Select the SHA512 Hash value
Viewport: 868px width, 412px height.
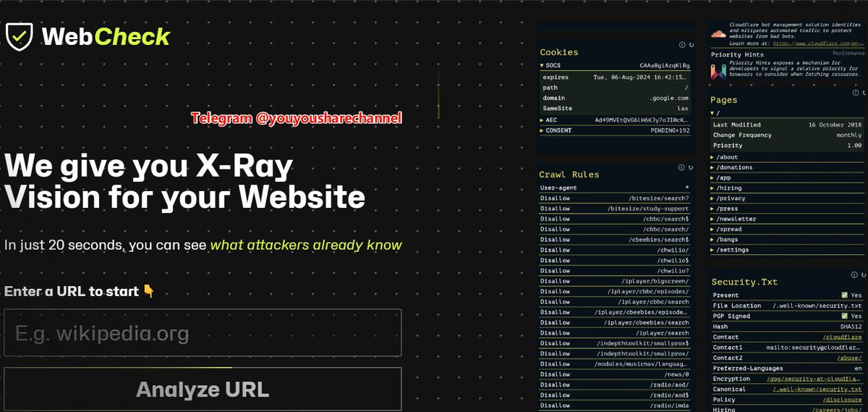point(851,327)
